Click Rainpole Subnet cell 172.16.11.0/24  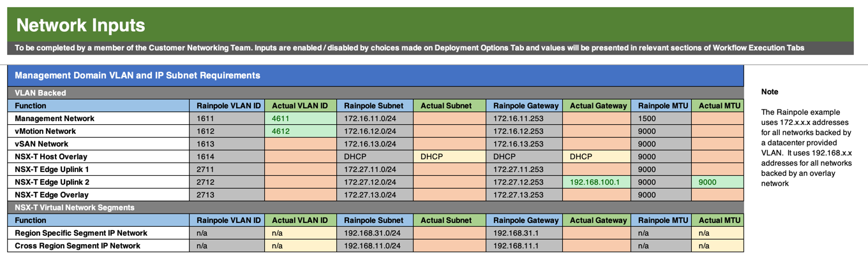[x=375, y=119]
